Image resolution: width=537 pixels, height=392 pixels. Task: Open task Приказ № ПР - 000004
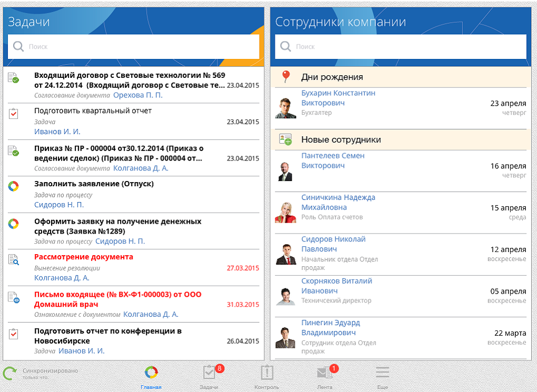[x=134, y=158]
